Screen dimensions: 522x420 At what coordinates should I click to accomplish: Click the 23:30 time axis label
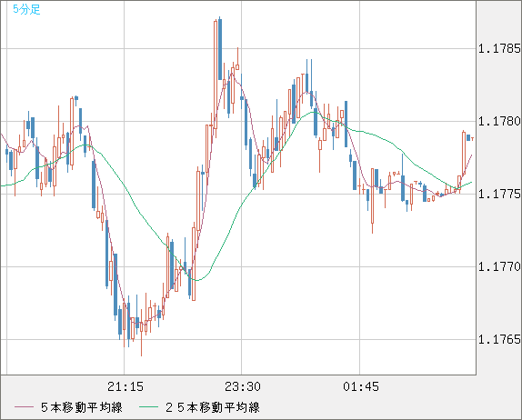[x=243, y=386]
